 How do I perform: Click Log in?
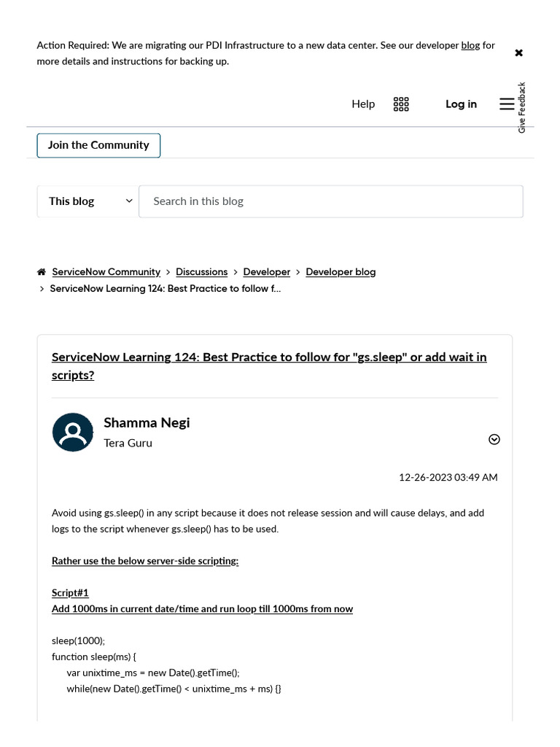[x=461, y=104]
